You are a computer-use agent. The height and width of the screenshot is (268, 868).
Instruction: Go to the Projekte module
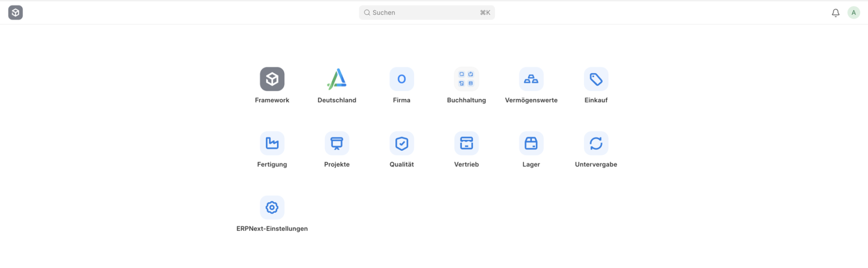[337, 143]
